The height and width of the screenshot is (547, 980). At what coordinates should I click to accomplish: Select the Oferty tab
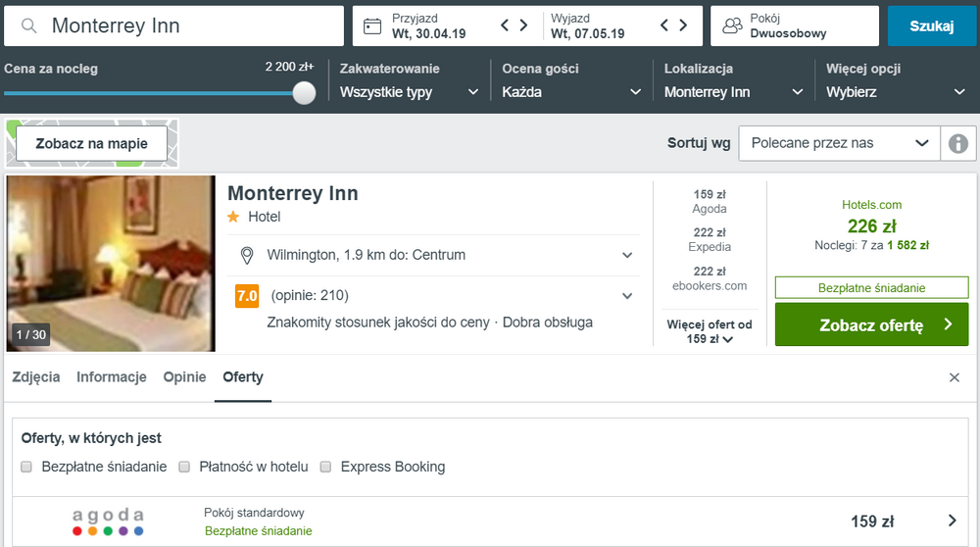243,377
